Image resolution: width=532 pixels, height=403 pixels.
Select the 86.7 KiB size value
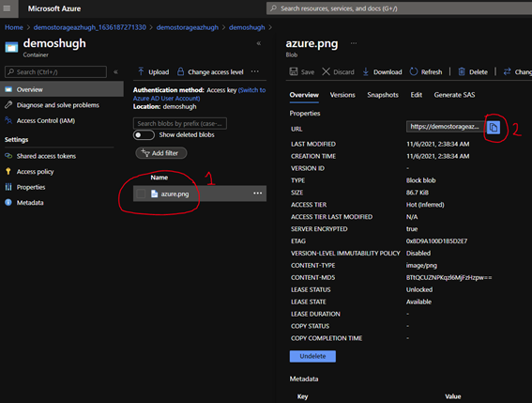(x=418, y=193)
